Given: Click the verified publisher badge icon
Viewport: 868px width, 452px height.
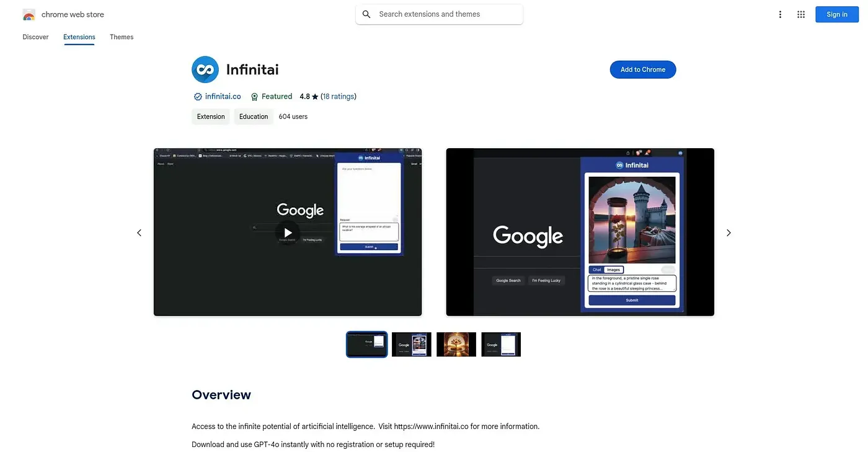Looking at the screenshot, I should pos(198,97).
